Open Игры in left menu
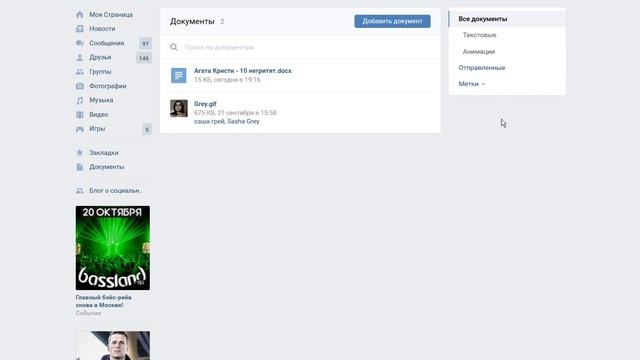 tap(97, 129)
